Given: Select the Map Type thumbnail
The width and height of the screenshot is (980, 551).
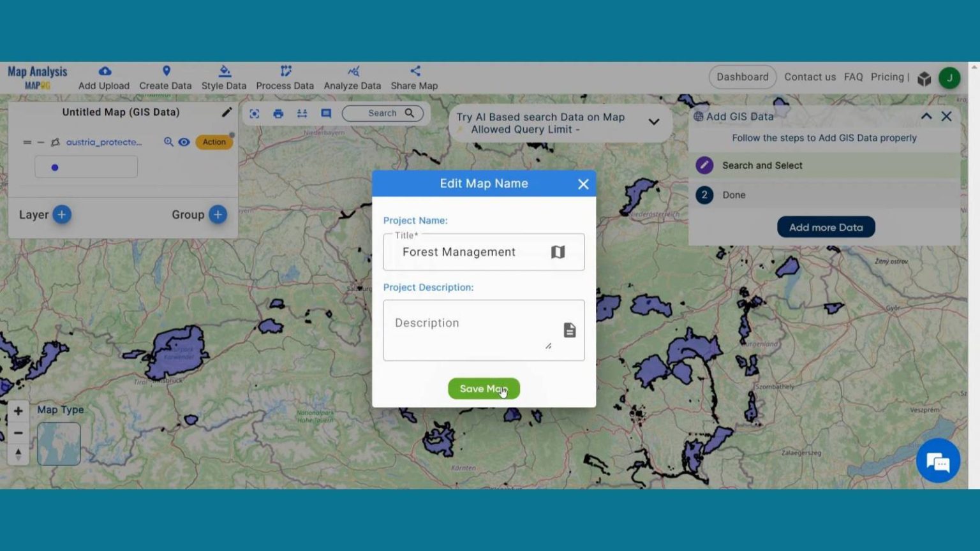Looking at the screenshot, I should coord(59,444).
